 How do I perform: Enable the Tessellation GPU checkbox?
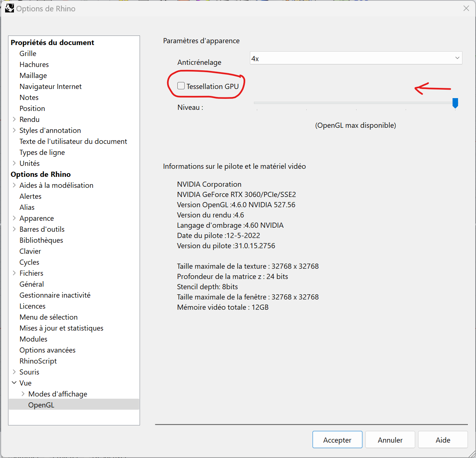(181, 86)
